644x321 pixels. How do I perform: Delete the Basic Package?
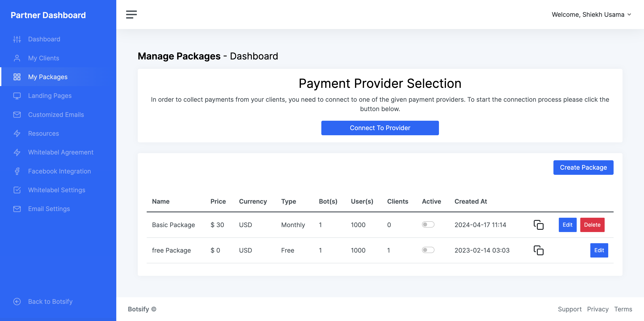click(592, 225)
